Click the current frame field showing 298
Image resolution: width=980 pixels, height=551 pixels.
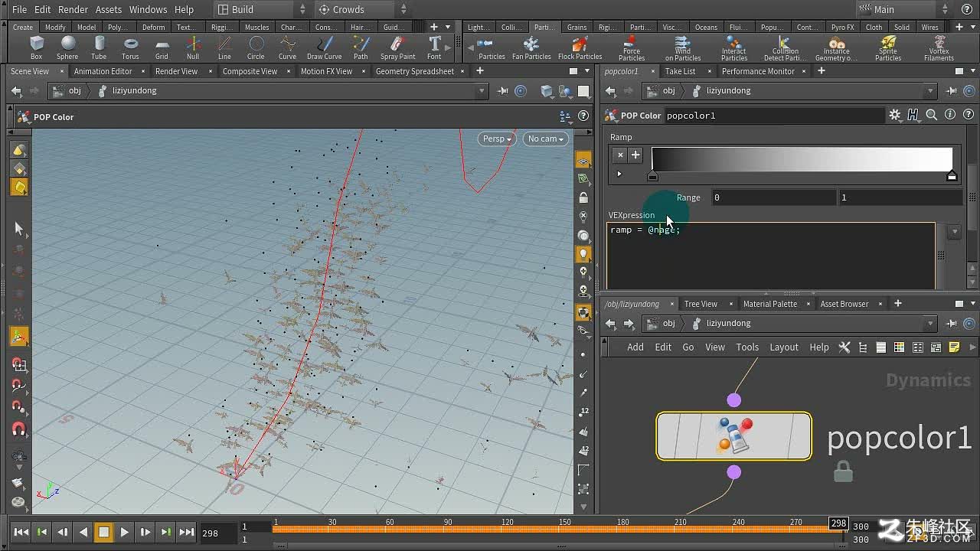pos(217,533)
